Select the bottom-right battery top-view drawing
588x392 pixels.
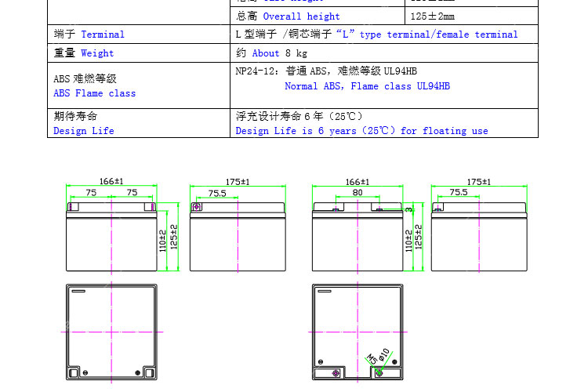pos(358,332)
